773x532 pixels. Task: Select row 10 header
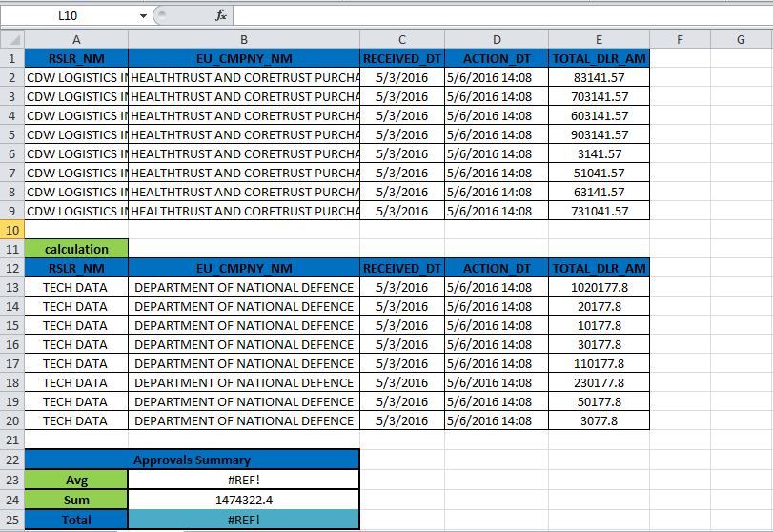pyautogui.click(x=12, y=231)
